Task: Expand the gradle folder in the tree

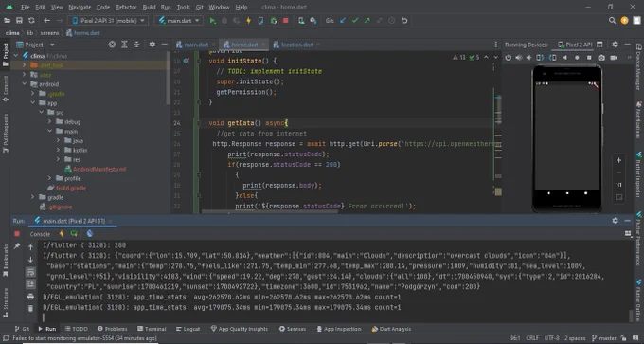Action: click(33, 197)
